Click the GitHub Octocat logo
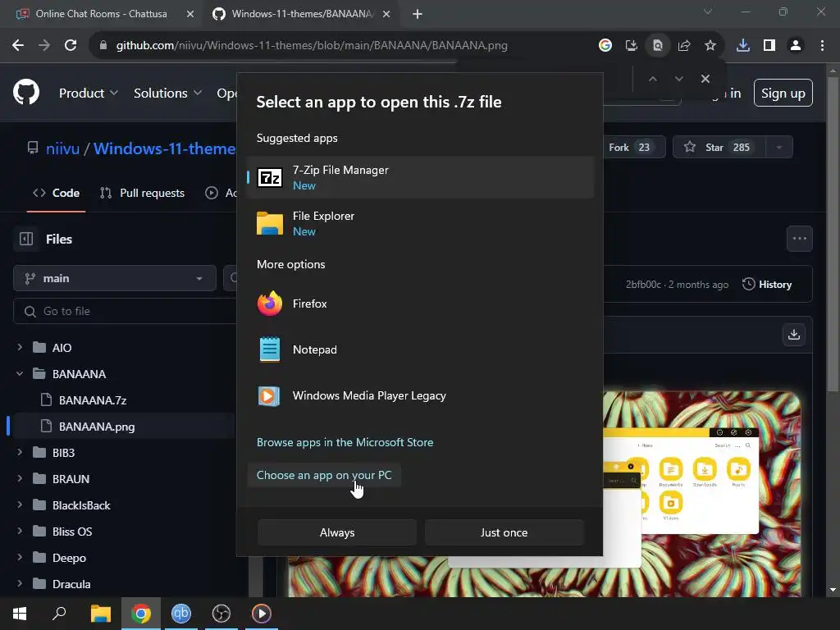Viewport: 840px width, 630px height. [26, 92]
